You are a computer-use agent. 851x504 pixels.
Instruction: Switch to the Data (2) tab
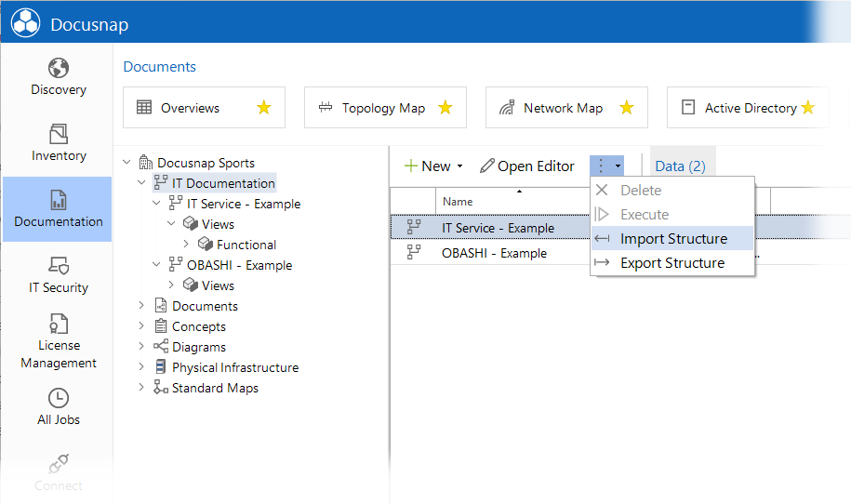(681, 166)
